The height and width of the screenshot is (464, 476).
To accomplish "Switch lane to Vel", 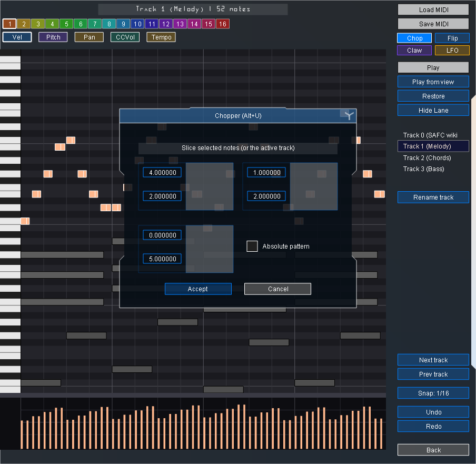I will pyautogui.click(x=17, y=37).
